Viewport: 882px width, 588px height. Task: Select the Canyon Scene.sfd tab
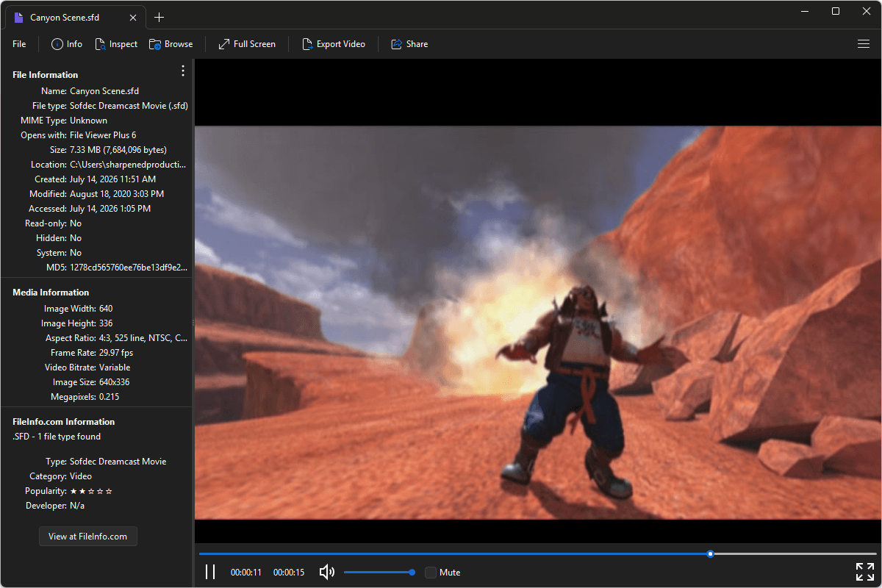[74, 18]
